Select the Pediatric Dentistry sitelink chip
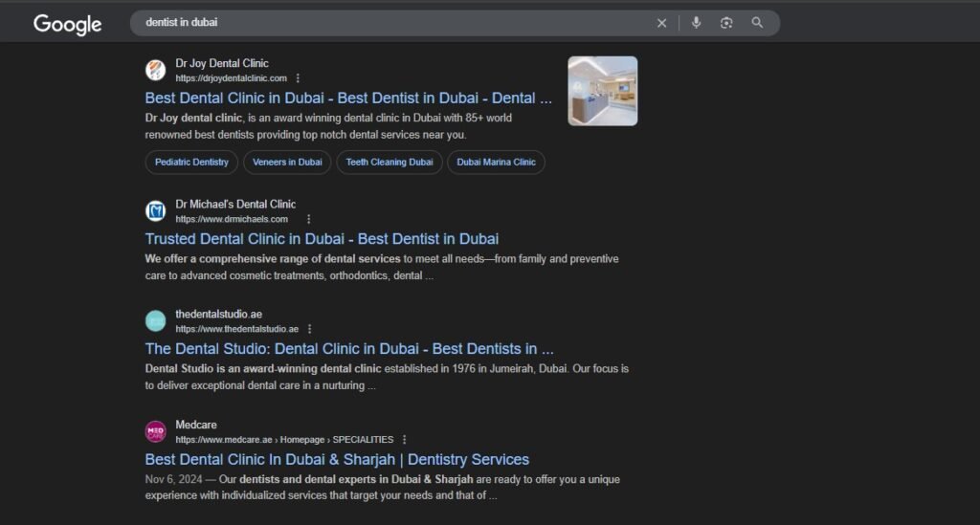 (191, 163)
